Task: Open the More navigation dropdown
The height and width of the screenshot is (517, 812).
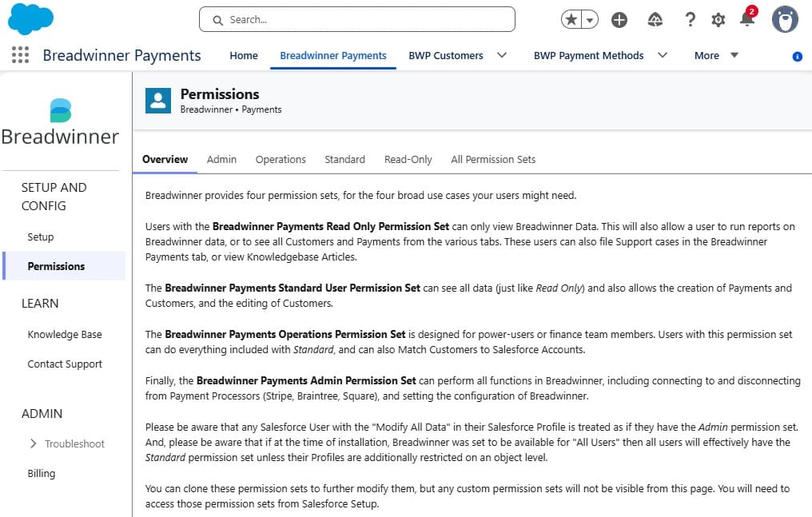Action: pyautogui.click(x=715, y=55)
